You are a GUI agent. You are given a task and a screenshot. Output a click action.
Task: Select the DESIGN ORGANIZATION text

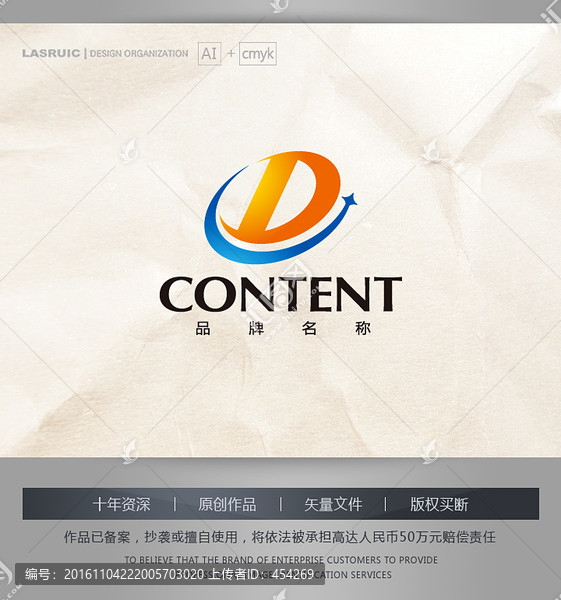139,54
